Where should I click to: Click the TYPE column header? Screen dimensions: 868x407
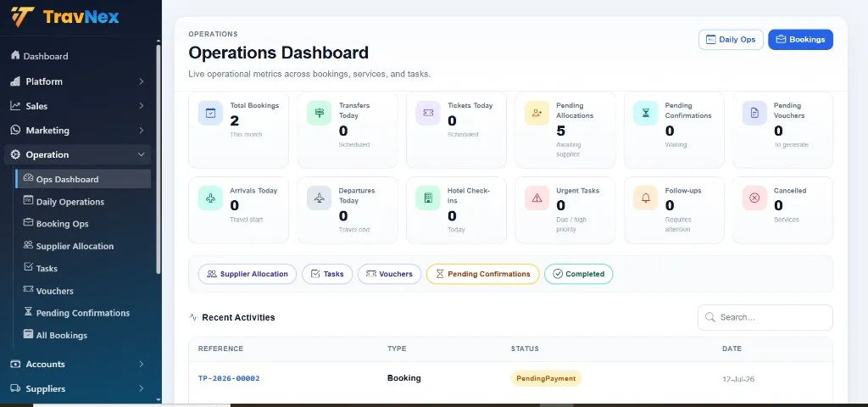tap(397, 348)
